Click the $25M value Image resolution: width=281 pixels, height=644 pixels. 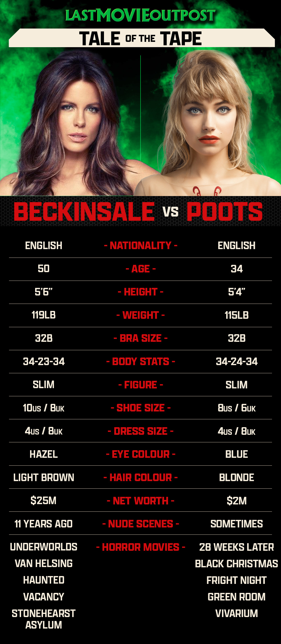pos(44,500)
